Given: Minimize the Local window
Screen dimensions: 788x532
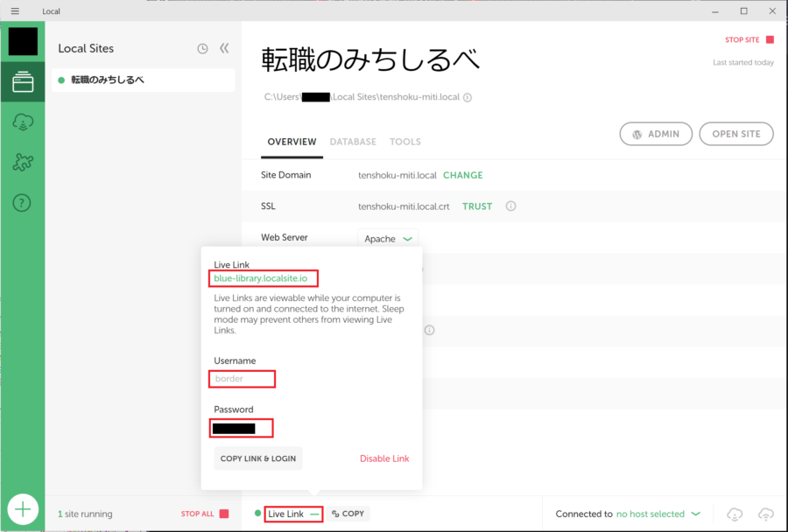Looking at the screenshot, I should 715,11.
